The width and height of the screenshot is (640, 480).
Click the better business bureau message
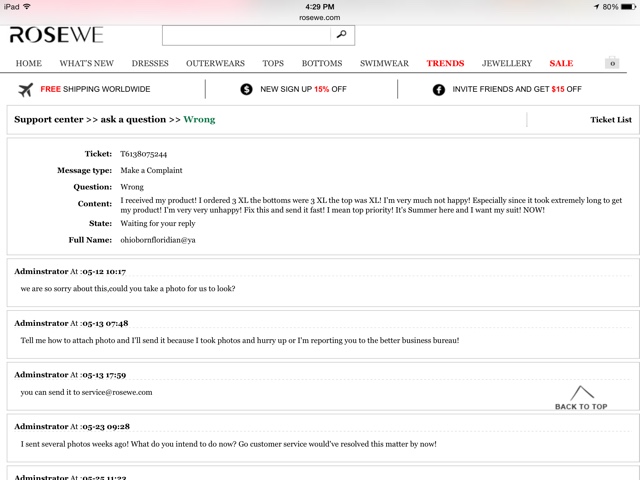tap(240, 340)
